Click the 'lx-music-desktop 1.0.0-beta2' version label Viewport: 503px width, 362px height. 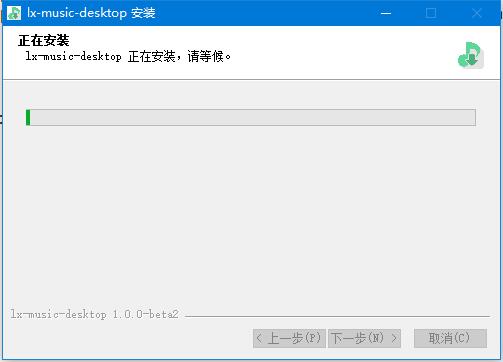pos(95,314)
